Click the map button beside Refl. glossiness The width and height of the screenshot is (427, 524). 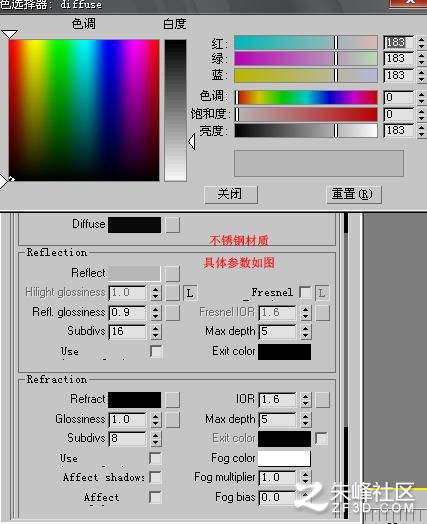click(x=173, y=312)
